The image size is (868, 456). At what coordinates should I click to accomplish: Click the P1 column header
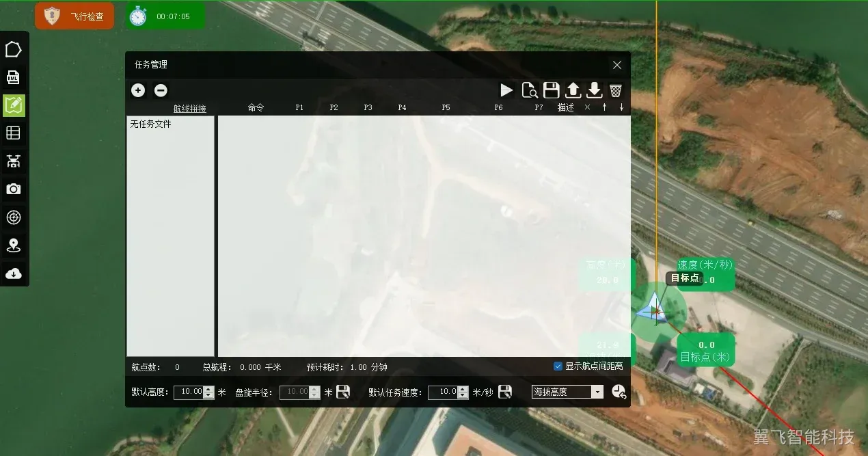(299, 107)
